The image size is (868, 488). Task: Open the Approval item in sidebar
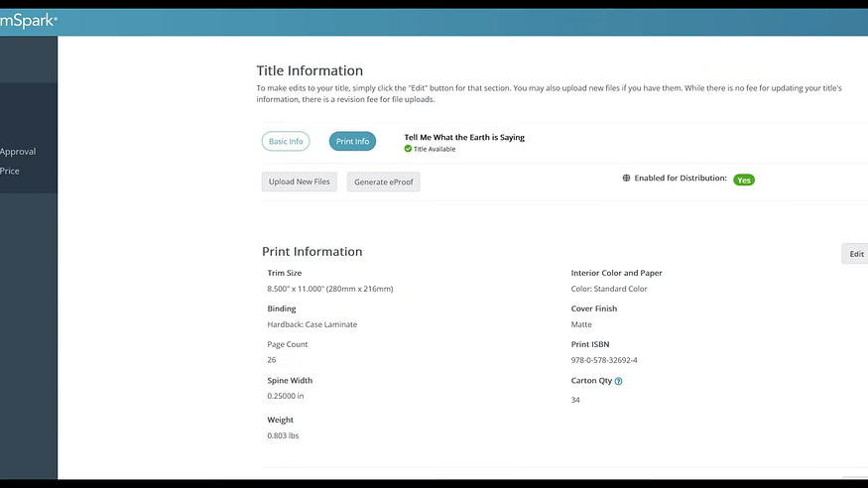[18, 152]
